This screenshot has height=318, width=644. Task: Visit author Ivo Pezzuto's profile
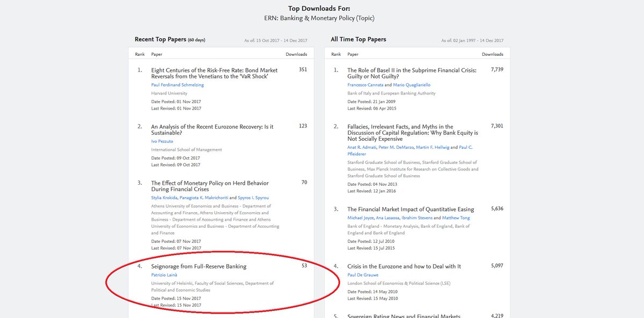click(x=162, y=141)
